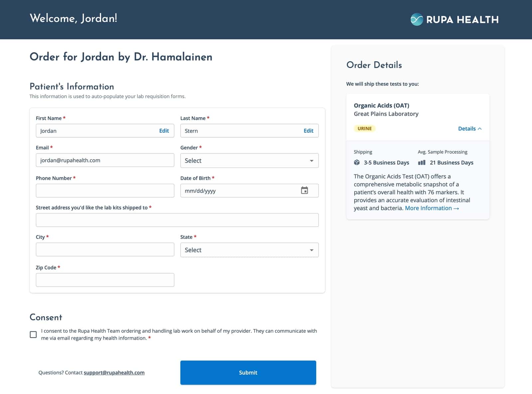Click the Zip Code input field

coord(105,280)
